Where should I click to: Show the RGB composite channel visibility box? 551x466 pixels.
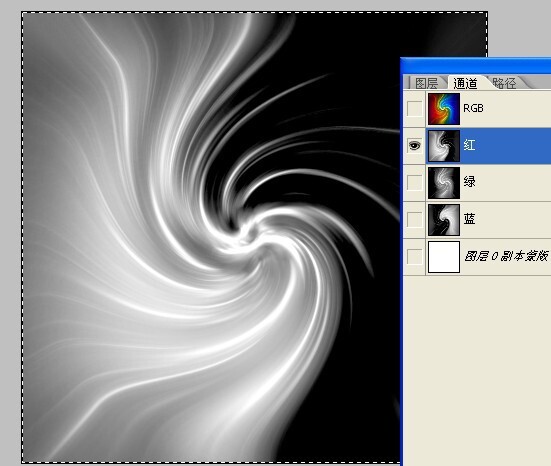[x=414, y=109]
